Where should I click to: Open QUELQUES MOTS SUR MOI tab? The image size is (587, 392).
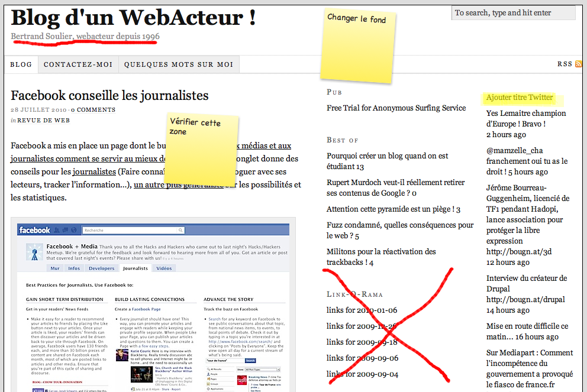coord(179,64)
